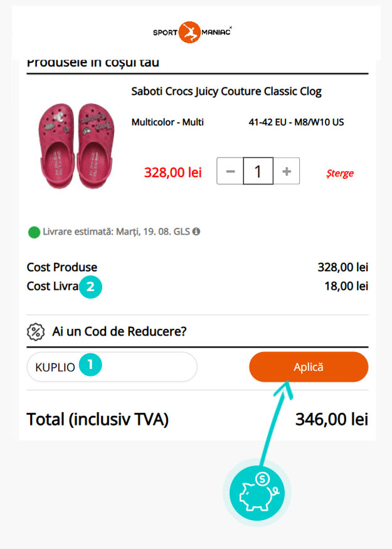This screenshot has height=549, width=392.
Task: Open the Saboti Crocs Juicy Couture product title
Action: (x=226, y=92)
